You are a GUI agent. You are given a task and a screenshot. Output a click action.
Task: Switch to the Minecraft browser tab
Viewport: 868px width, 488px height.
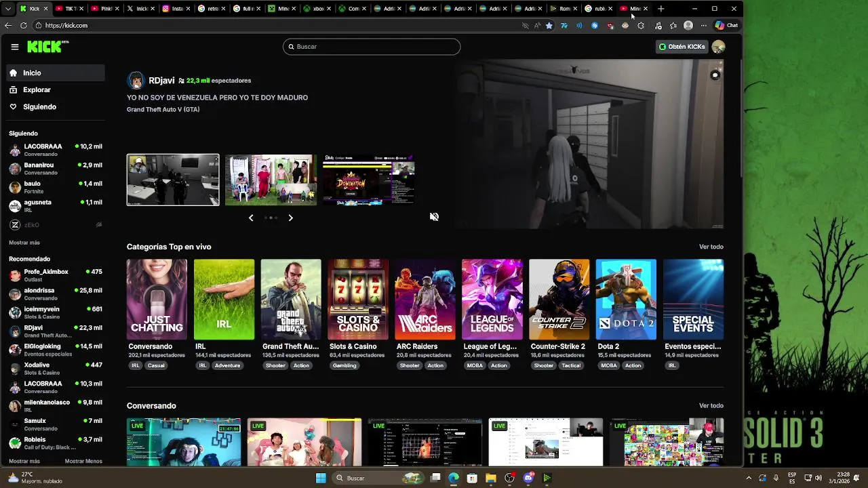click(279, 9)
